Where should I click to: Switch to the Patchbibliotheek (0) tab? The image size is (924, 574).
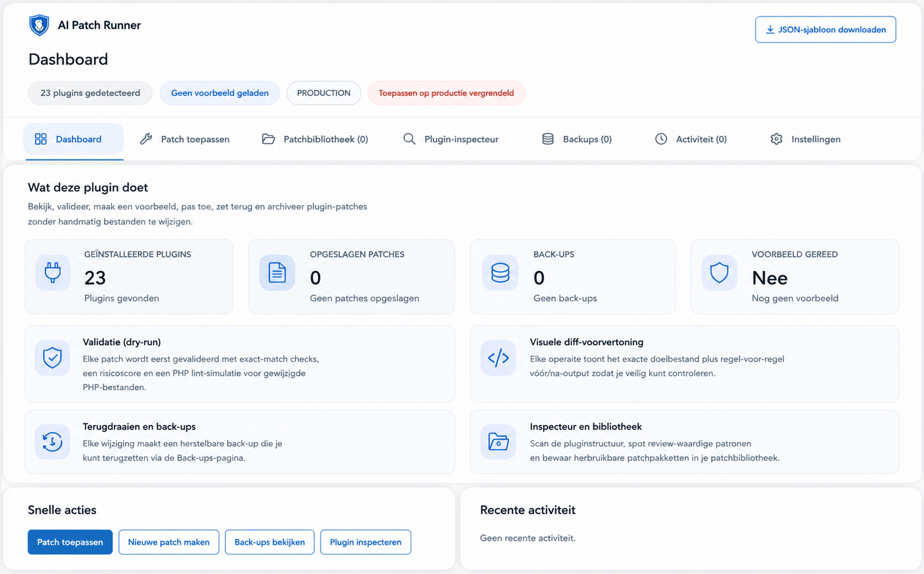315,139
